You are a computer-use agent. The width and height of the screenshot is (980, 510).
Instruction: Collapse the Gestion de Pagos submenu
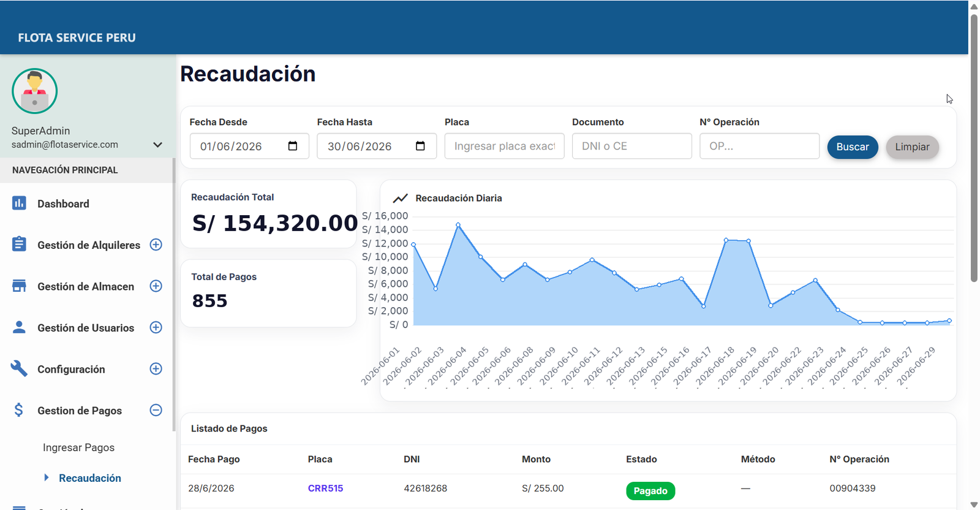156,410
